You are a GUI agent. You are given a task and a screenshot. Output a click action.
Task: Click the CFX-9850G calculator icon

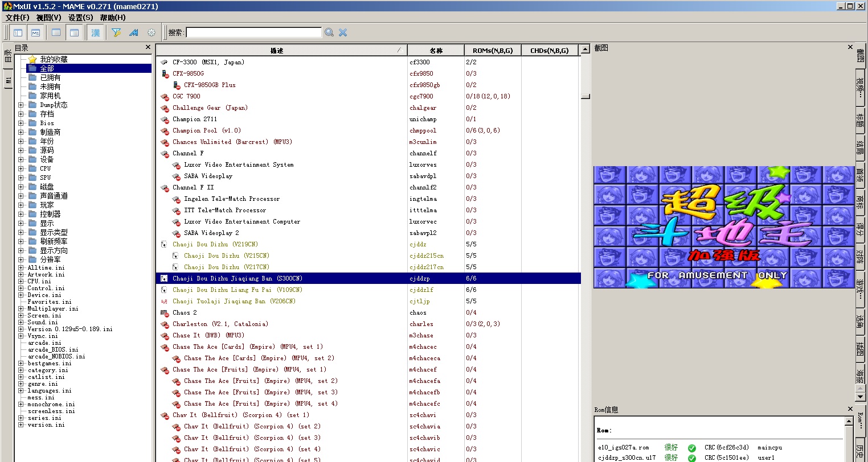pyautogui.click(x=165, y=73)
